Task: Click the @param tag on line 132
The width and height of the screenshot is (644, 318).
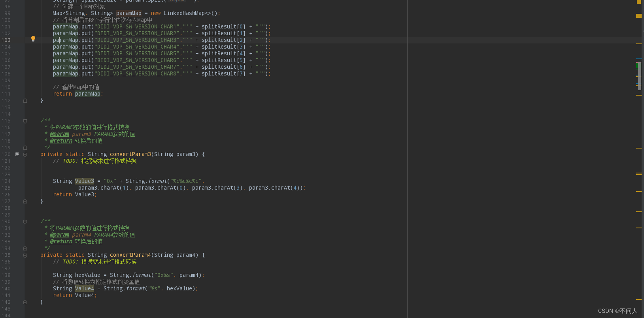Action: [59, 235]
